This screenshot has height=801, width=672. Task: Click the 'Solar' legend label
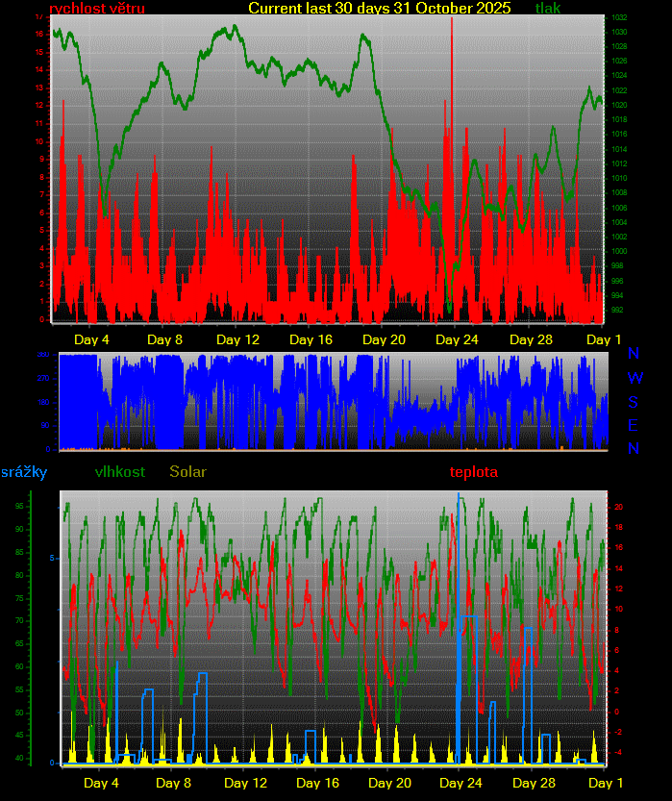click(x=187, y=472)
